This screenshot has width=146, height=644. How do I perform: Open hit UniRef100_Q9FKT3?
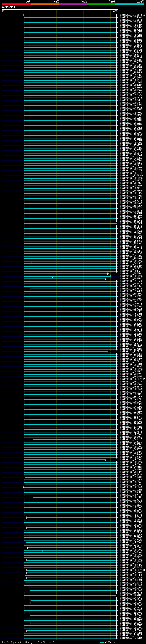click(x=131, y=246)
